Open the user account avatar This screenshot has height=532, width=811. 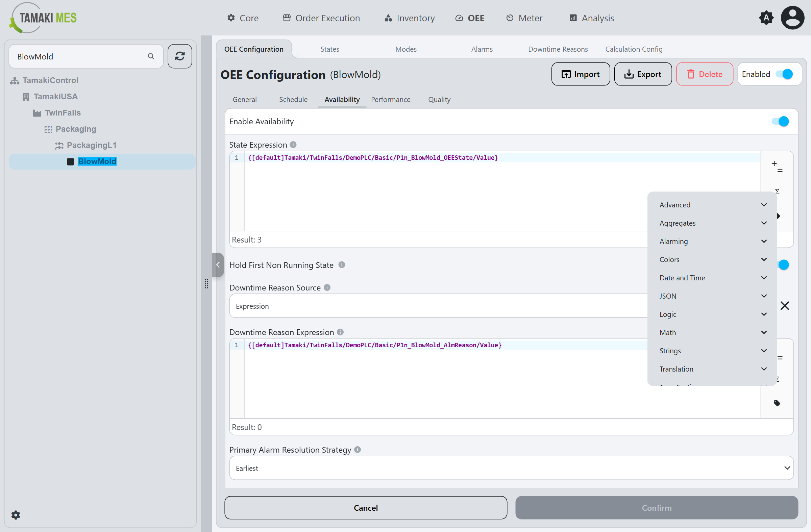(793, 18)
